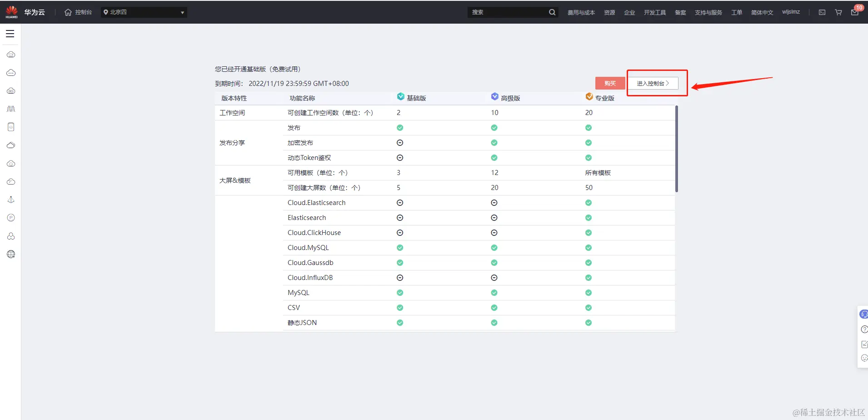Click the 控制台 home icon
This screenshot has width=868, height=420.
tap(68, 12)
